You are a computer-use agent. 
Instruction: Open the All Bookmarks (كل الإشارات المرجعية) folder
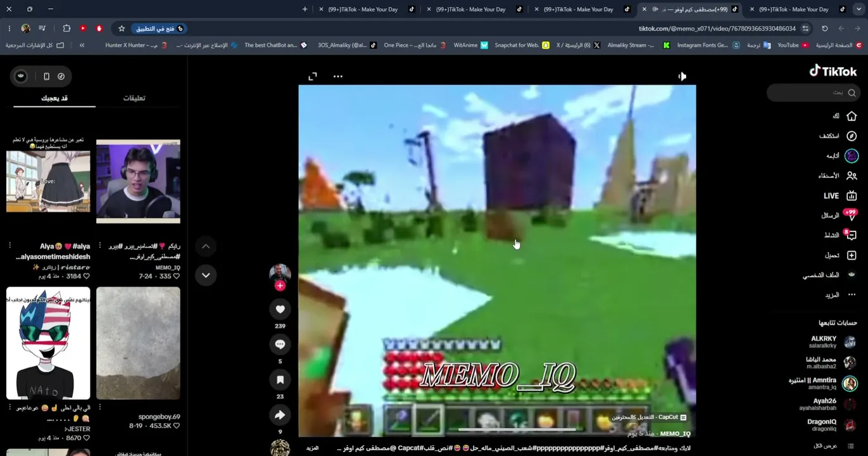tap(35, 45)
